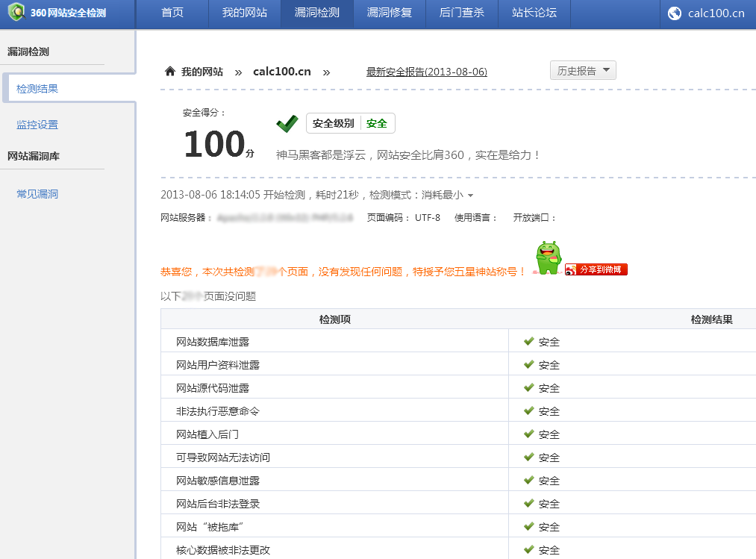Screen dimensions: 756x559
Task: Click the 网站源代码泄露 row label
Action: (x=213, y=388)
